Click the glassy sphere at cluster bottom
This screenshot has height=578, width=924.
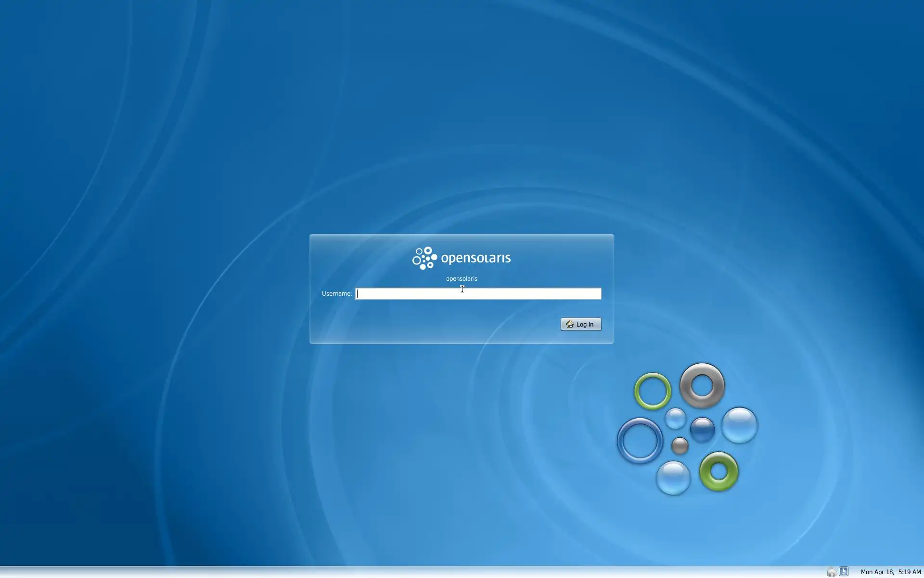pyautogui.click(x=673, y=477)
